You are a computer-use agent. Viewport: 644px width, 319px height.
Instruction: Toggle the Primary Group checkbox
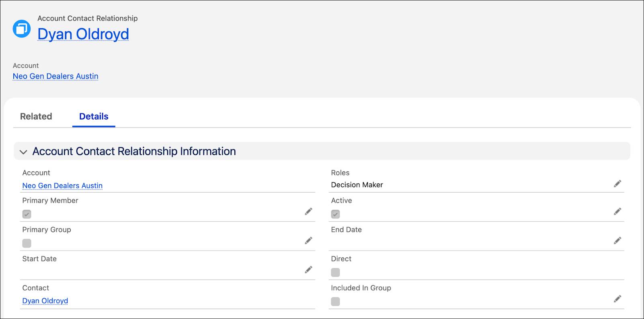[x=27, y=243]
